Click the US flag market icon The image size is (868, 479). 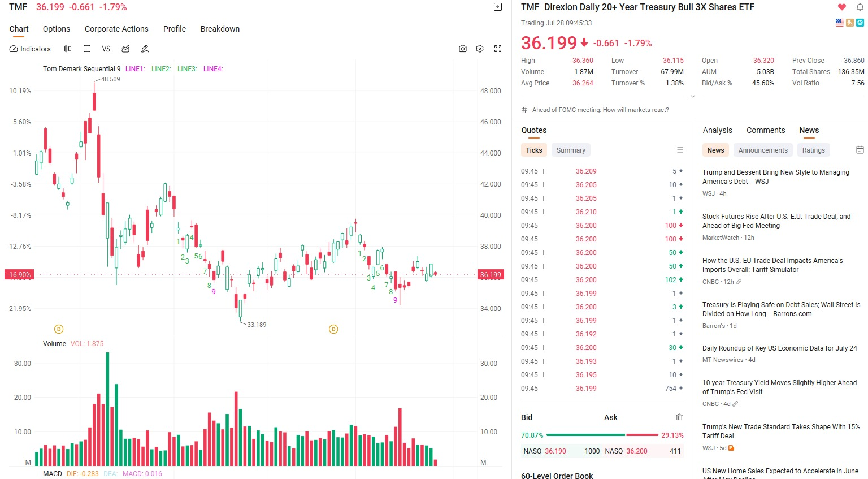tap(840, 23)
